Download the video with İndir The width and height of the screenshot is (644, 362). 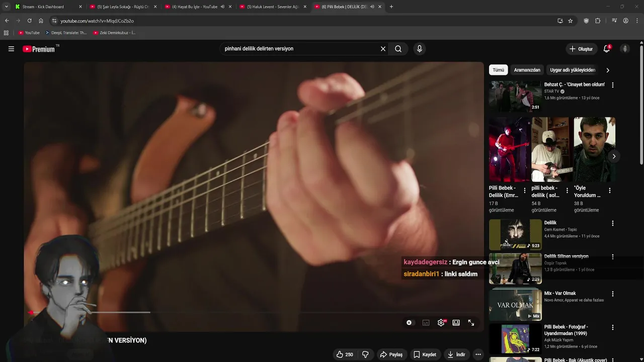[456, 354]
